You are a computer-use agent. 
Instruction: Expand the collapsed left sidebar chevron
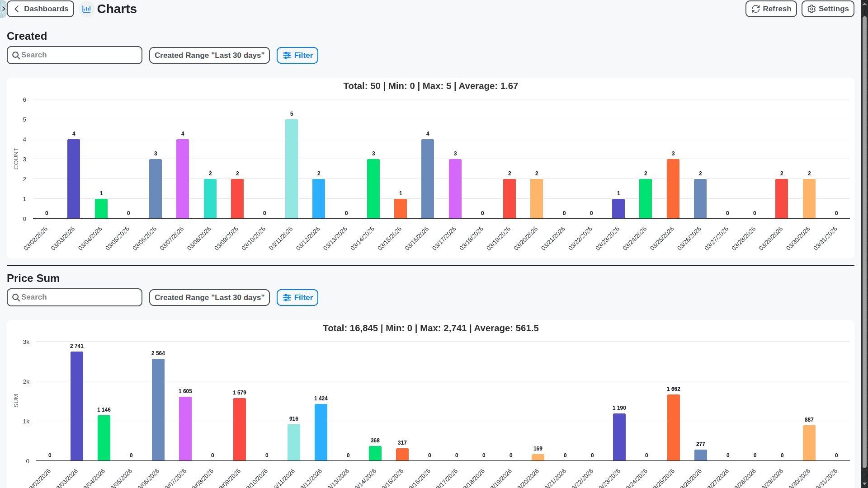coord(4,9)
